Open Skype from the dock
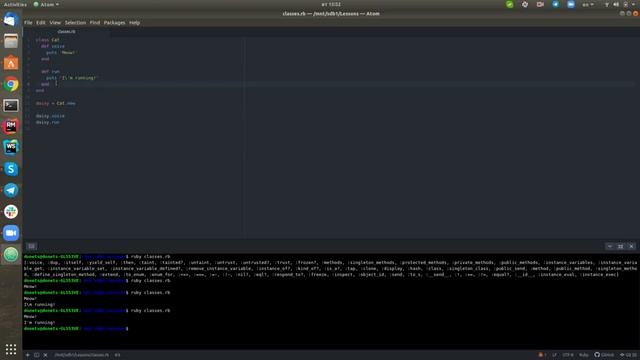This screenshot has width=640, height=360. (x=11, y=169)
